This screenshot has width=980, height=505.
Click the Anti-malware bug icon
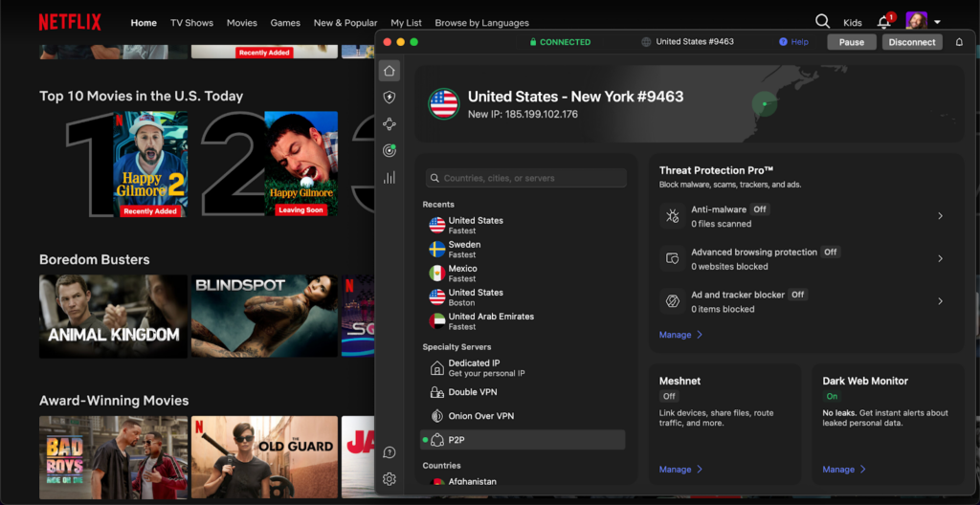coord(673,216)
